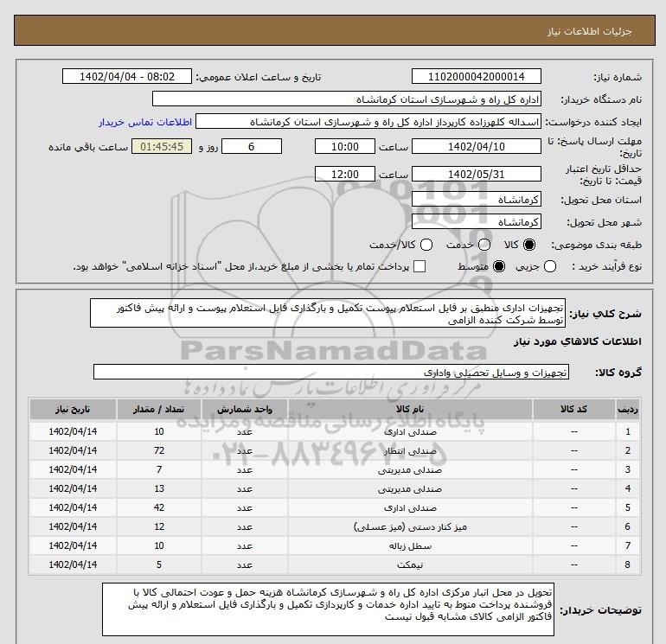
Task: Click the unit عدد in row 8
Action: [245, 565]
